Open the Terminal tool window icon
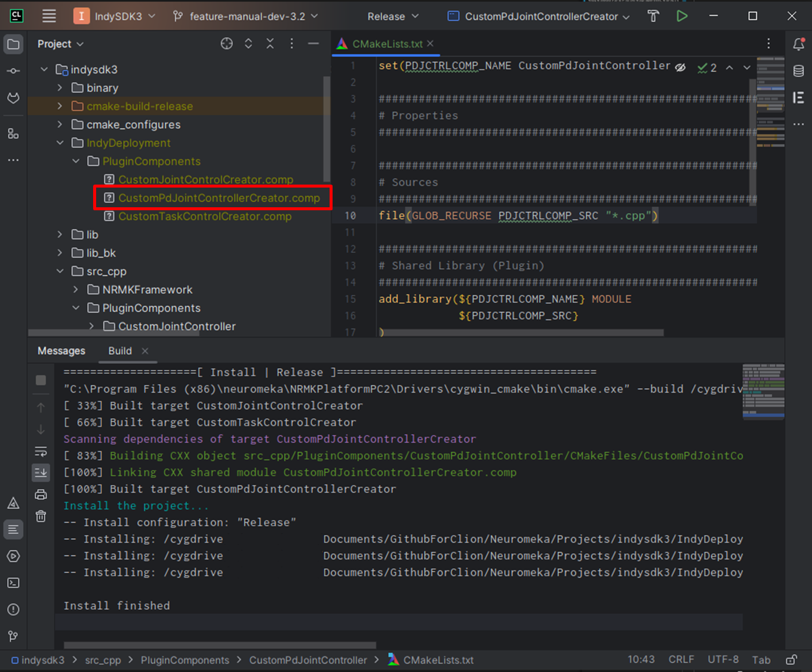Image resolution: width=812 pixels, height=672 pixels. coord(13,583)
